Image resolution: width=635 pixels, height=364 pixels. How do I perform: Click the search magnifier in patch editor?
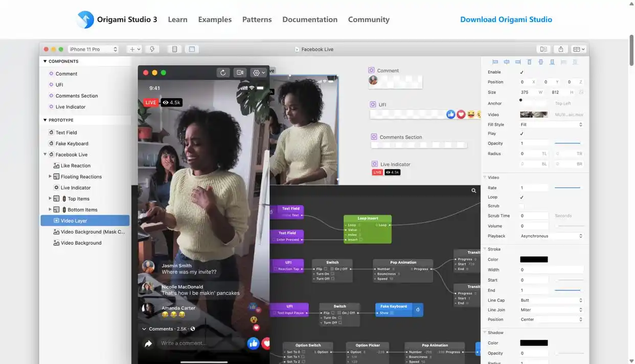coord(474,191)
